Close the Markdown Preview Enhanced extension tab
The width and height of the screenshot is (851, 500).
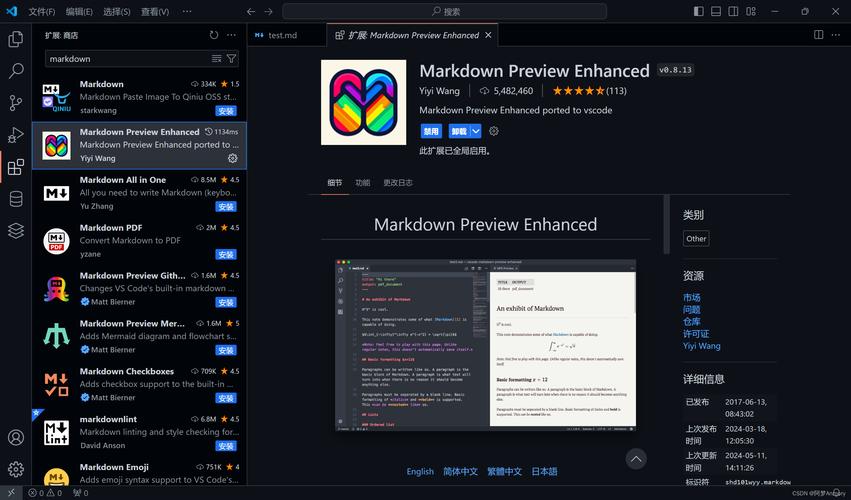coord(488,35)
